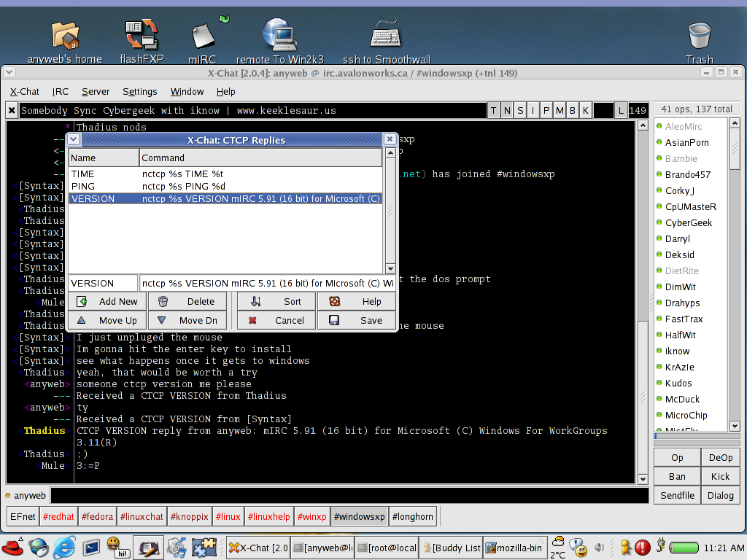The height and width of the screenshot is (560, 747).
Task: Toggle channel mode T
Action: click(494, 111)
